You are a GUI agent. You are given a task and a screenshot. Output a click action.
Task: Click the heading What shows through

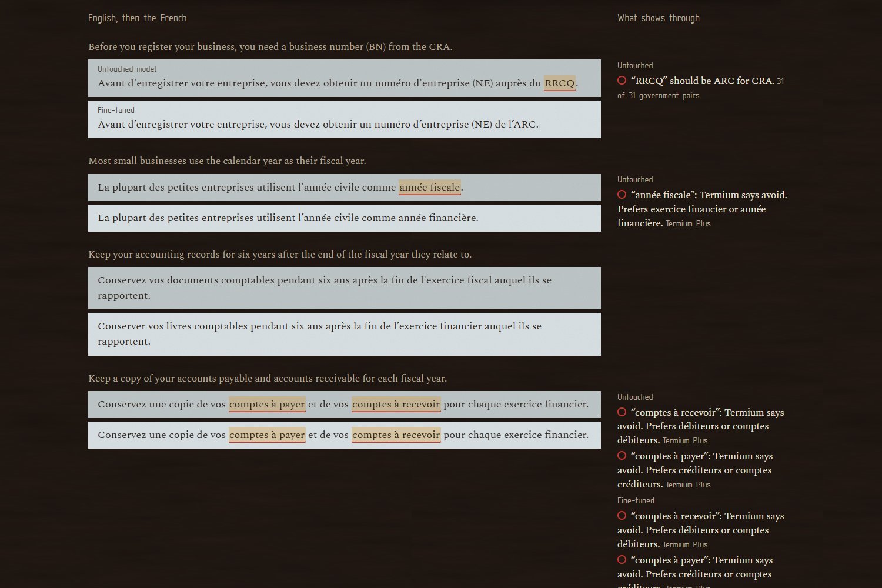(659, 18)
